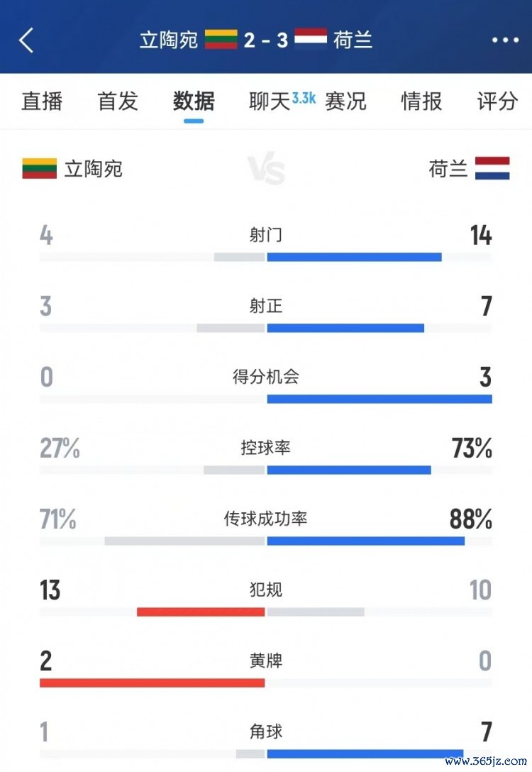Open the 评分 ratings tab
Image resolution: width=532 pixels, height=772 pixels.
pos(497,101)
